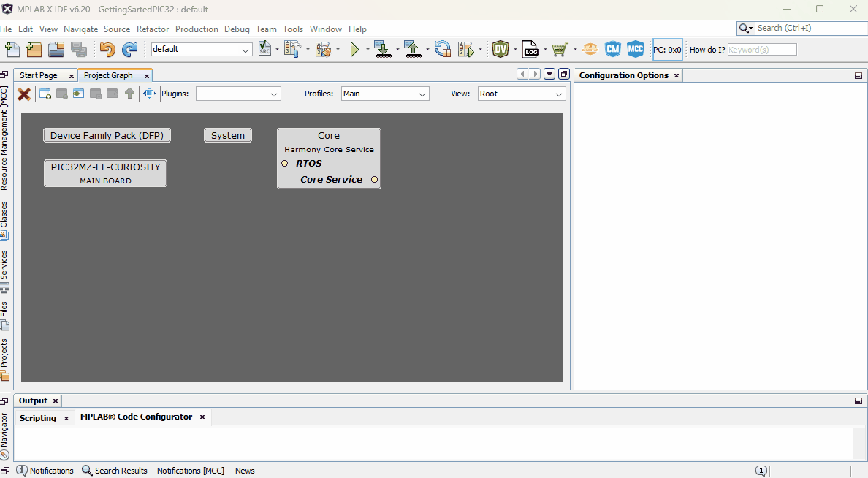Click the Open Project folder icon

coord(56,49)
